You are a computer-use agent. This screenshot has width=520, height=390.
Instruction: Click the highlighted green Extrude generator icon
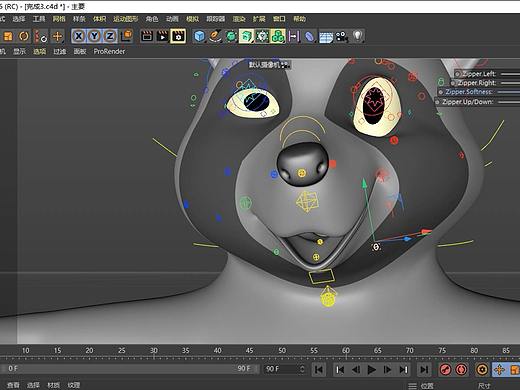(x=246, y=36)
